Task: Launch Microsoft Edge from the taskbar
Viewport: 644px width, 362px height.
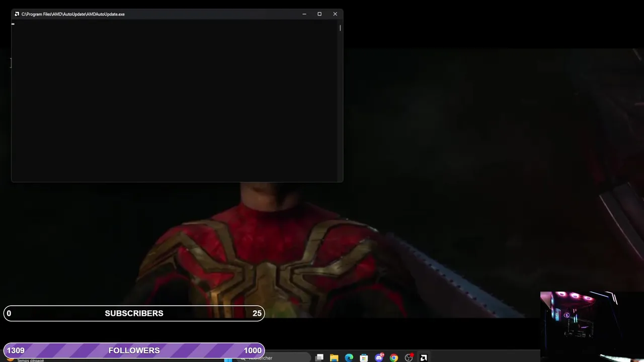Action: (x=349, y=358)
